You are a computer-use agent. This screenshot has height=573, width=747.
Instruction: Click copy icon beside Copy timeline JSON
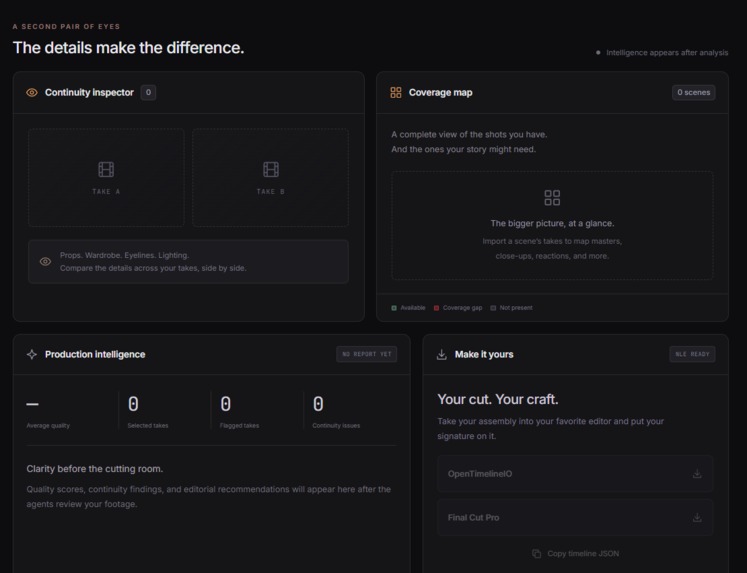[x=536, y=553]
